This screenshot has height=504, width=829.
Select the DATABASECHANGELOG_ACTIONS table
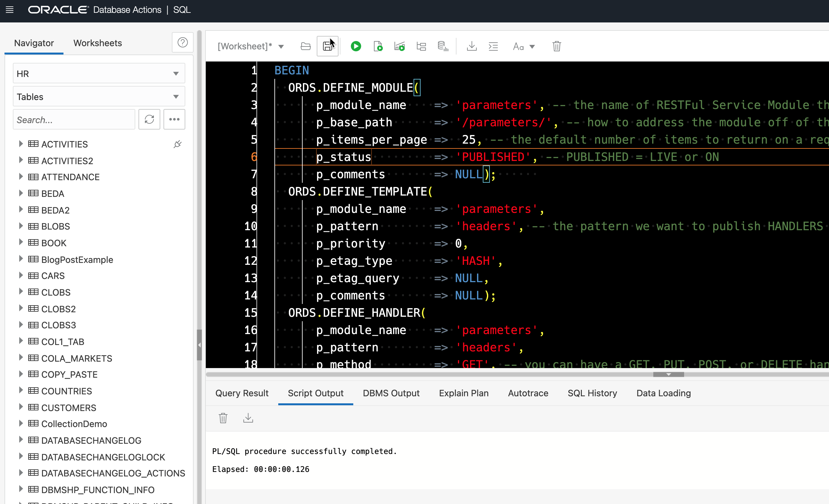tap(113, 474)
